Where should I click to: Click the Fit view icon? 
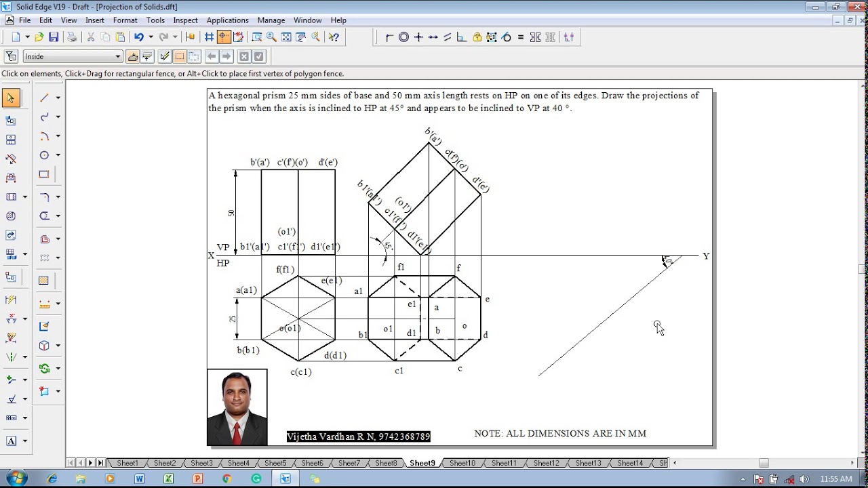(x=286, y=37)
